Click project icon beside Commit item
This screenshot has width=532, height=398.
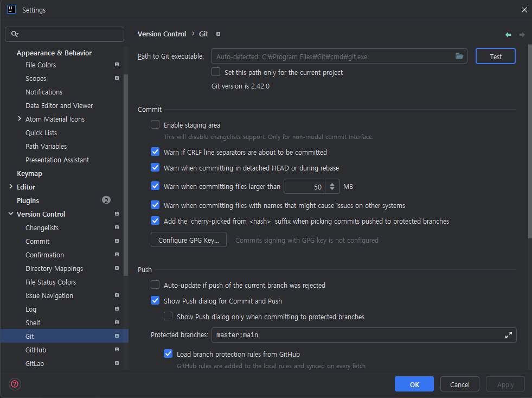point(117,241)
